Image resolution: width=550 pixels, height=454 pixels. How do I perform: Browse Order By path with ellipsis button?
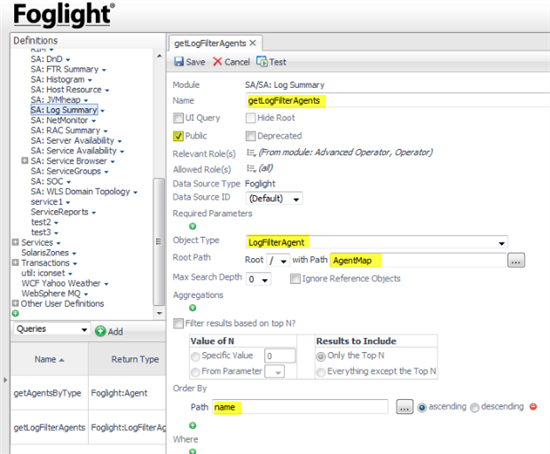point(404,407)
